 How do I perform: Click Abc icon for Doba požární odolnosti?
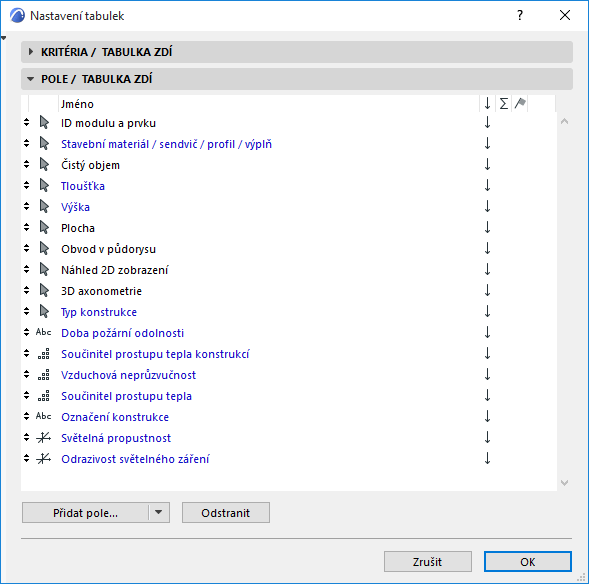click(44, 332)
